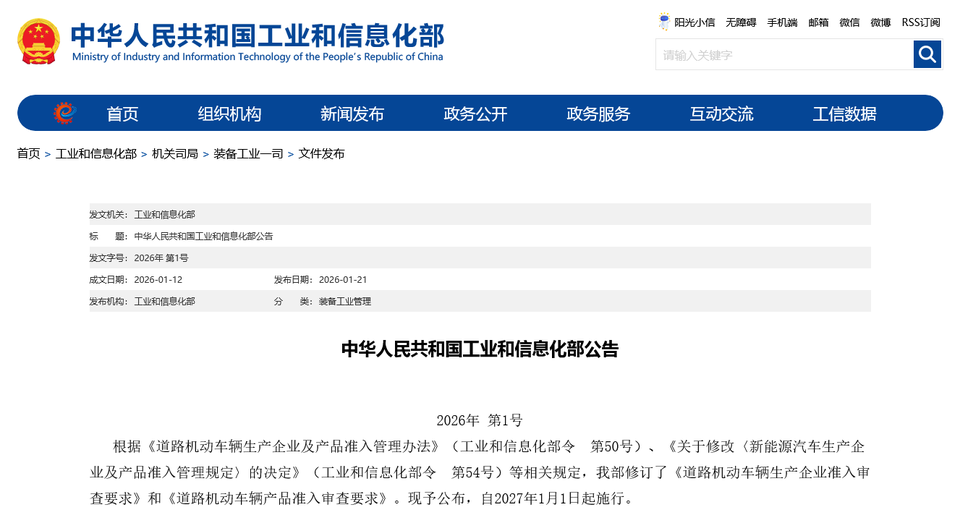This screenshot has width=960, height=523.
Task: Open the 政务公开 navigation menu
Action: click(x=475, y=114)
